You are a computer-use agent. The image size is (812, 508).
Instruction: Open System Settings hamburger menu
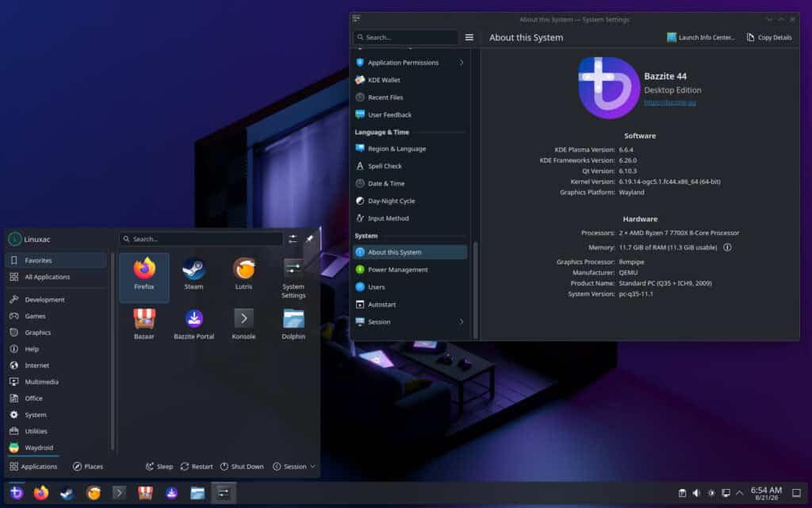[469, 37]
